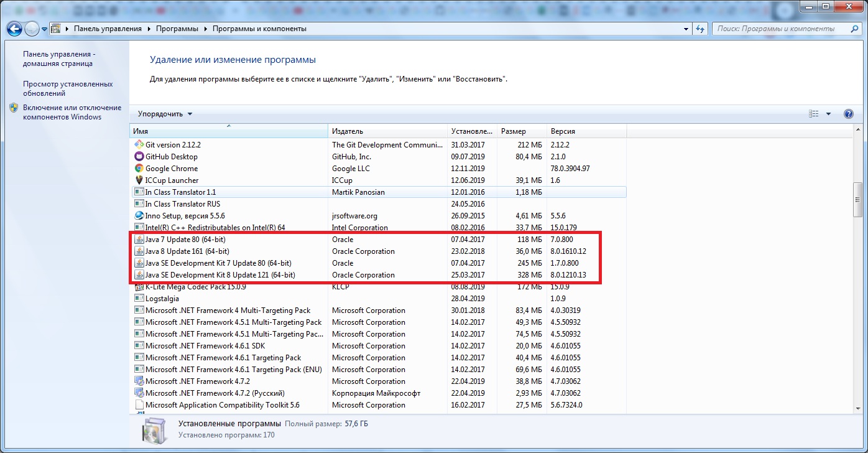
Task: Click Microsoft .NET Framework 4.6.1 Targeting Pack row
Action: 379,357
